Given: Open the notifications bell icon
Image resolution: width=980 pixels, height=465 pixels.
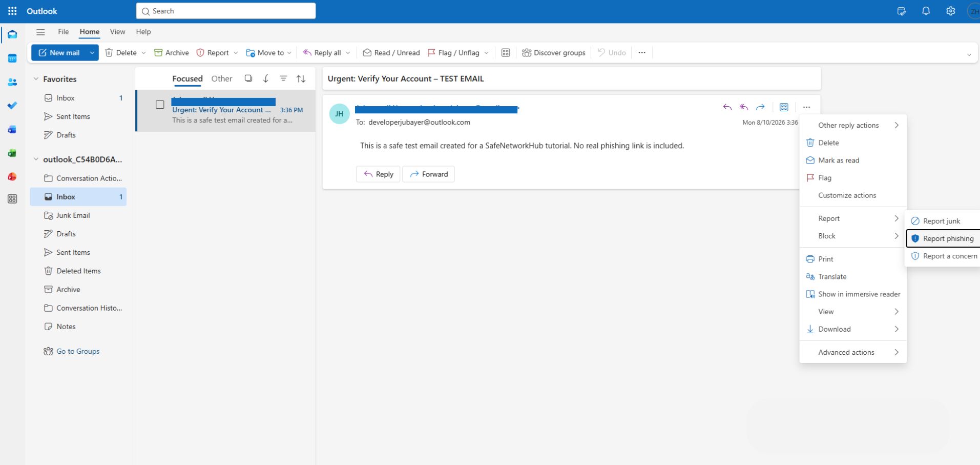Looking at the screenshot, I should click(926, 11).
